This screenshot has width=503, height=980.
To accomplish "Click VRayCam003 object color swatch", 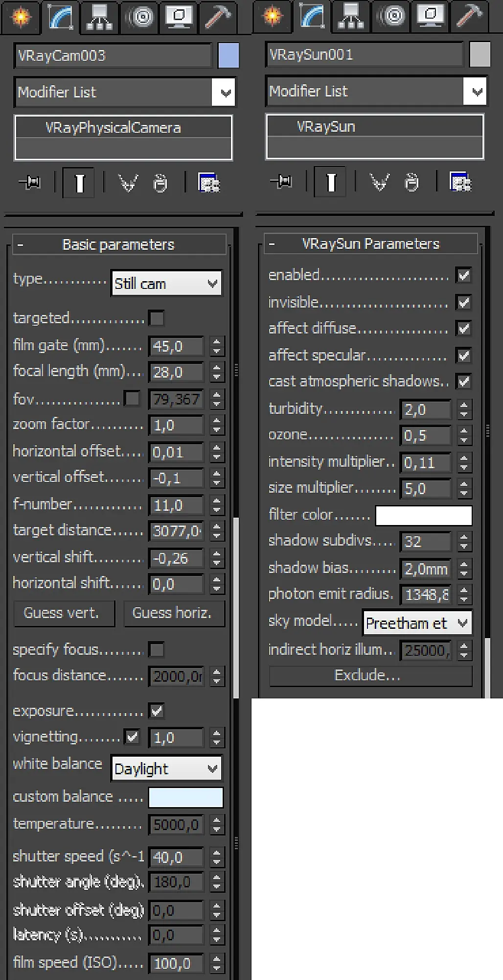I will tap(229, 55).
